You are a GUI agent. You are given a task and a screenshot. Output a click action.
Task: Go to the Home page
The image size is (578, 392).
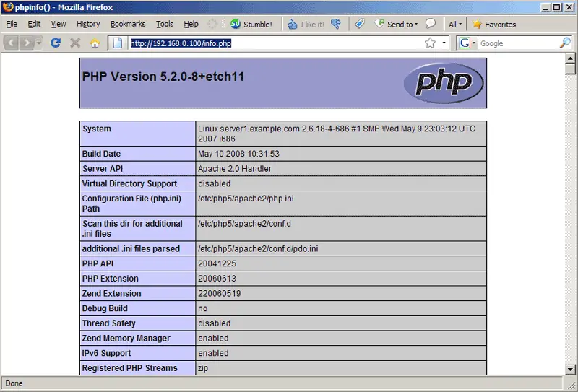[x=95, y=43]
